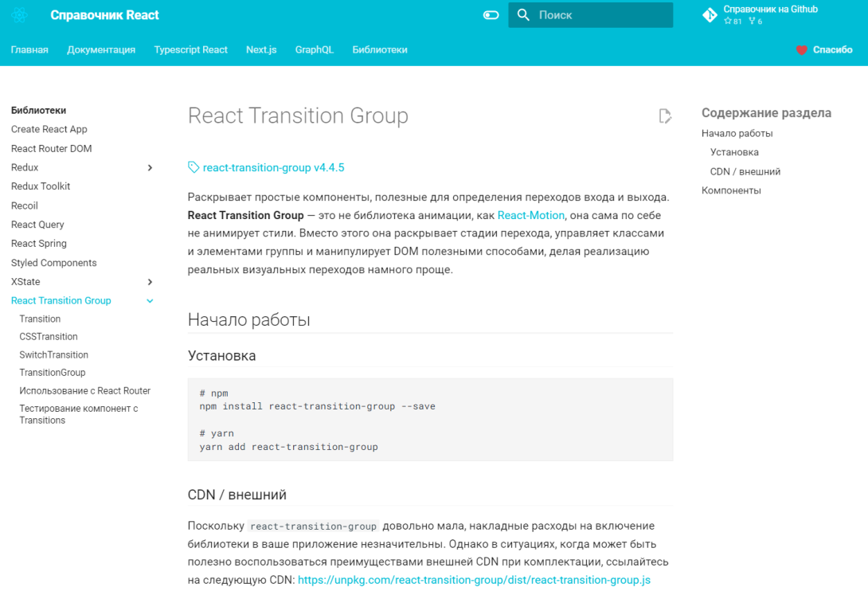Open the CSSTransition subpage

pos(48,337)
